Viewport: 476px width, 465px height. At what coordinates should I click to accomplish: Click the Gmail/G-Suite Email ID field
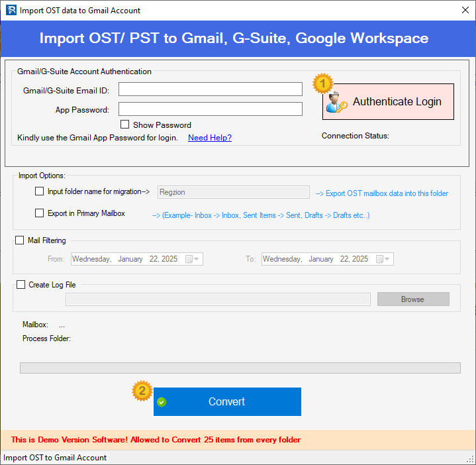(210, 89)
